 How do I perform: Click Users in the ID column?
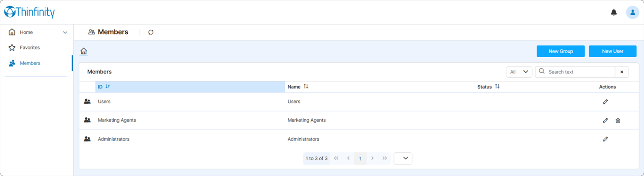[104, 101]
